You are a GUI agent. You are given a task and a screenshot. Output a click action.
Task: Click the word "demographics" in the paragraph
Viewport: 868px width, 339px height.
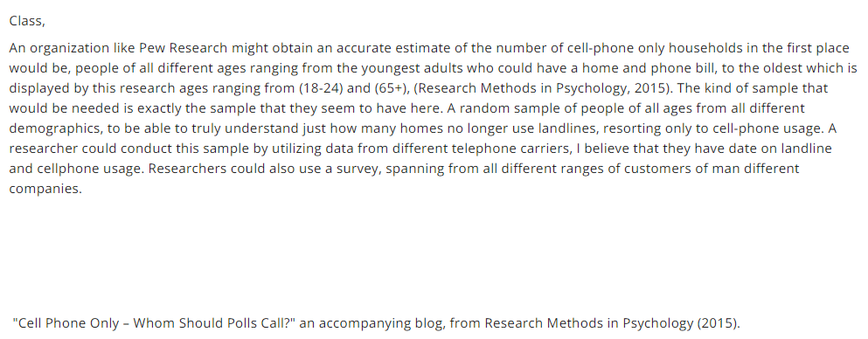47,128
